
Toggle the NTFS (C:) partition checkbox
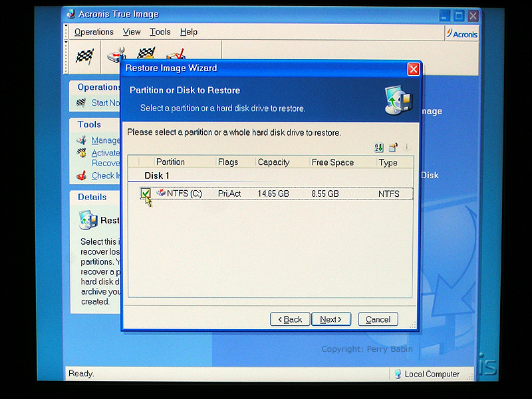[146, 194]
